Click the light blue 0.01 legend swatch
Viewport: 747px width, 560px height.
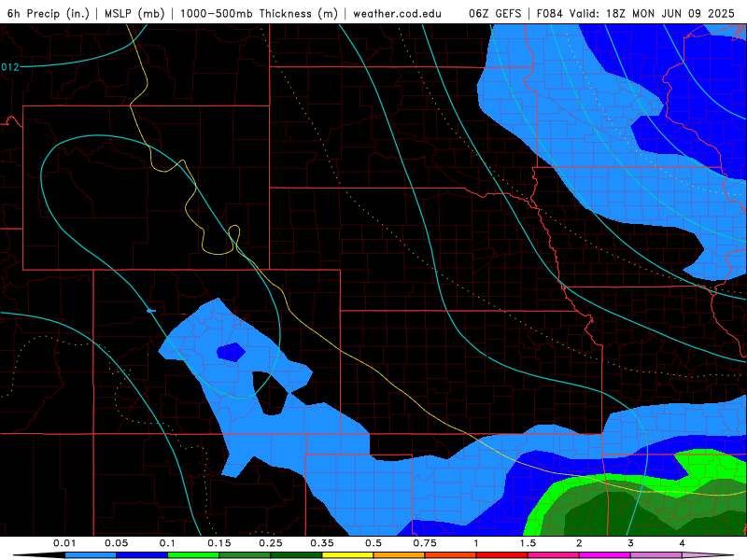[91, 555]
